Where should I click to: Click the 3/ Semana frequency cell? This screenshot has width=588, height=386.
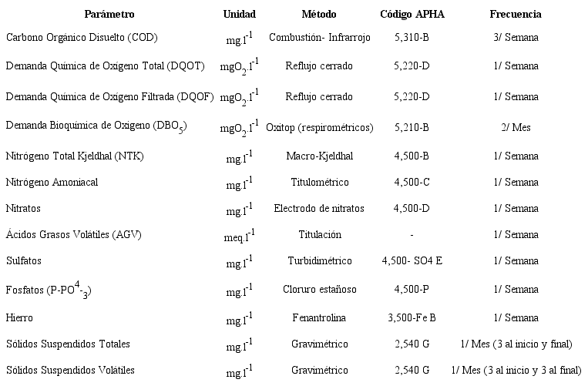point(515,37)
